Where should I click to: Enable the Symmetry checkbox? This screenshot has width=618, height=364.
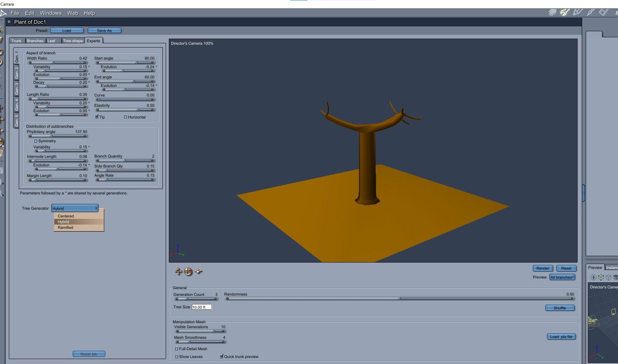35,141
